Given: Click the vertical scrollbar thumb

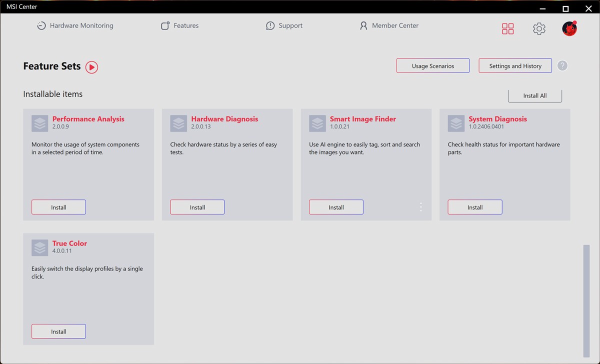Looking at the screenshot, I should coord(586,300).
